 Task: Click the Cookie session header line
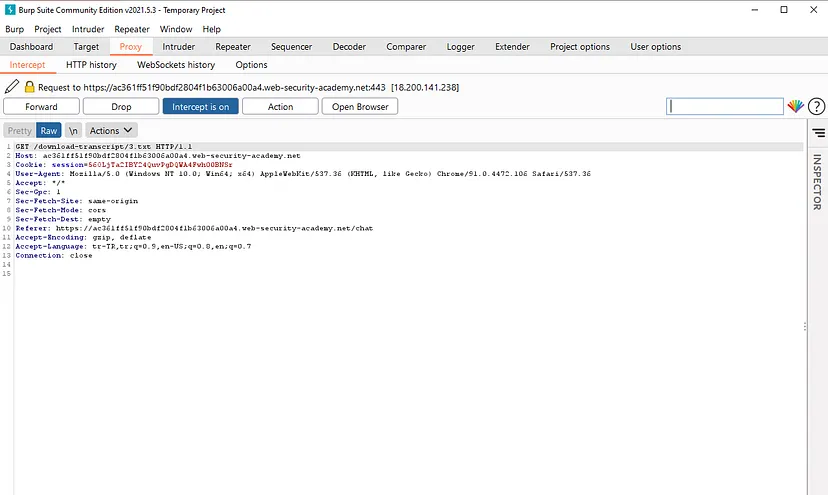pyautogui.click(x=124, y=164)
